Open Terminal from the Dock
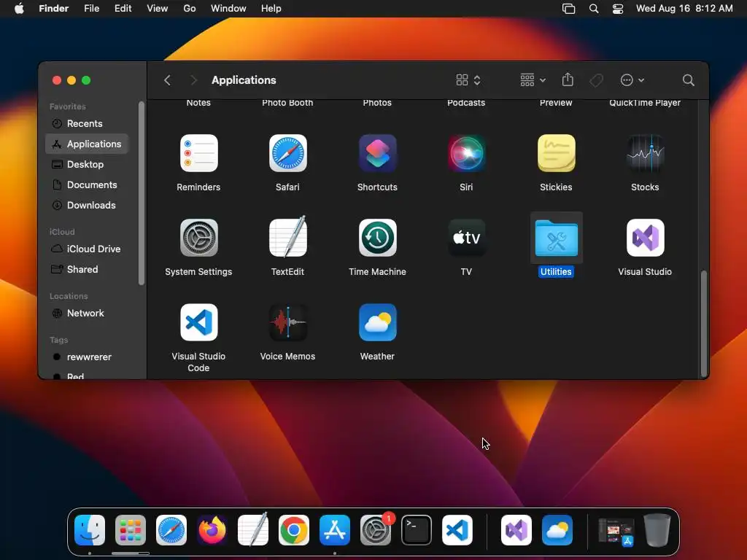The image size is (747, 560). tap(417, 530)
